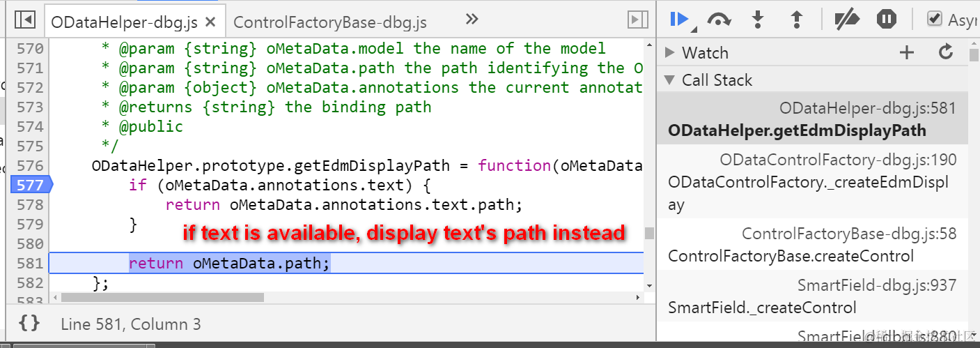Toggle the debugger sidebar pane
Image resolution: width=980 pixels, height=348 pixels.
(x=637, y=20)
